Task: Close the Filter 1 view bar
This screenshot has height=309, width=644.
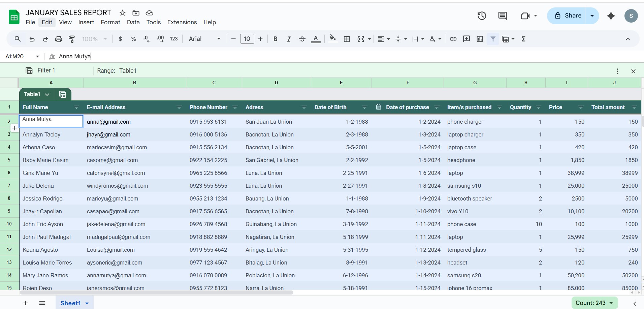Action: [633, 71]
